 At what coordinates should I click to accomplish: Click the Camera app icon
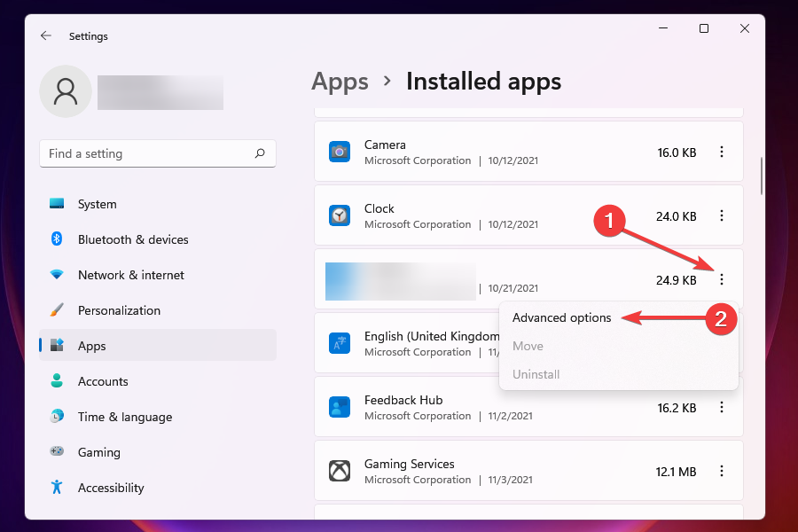(340, 152)
